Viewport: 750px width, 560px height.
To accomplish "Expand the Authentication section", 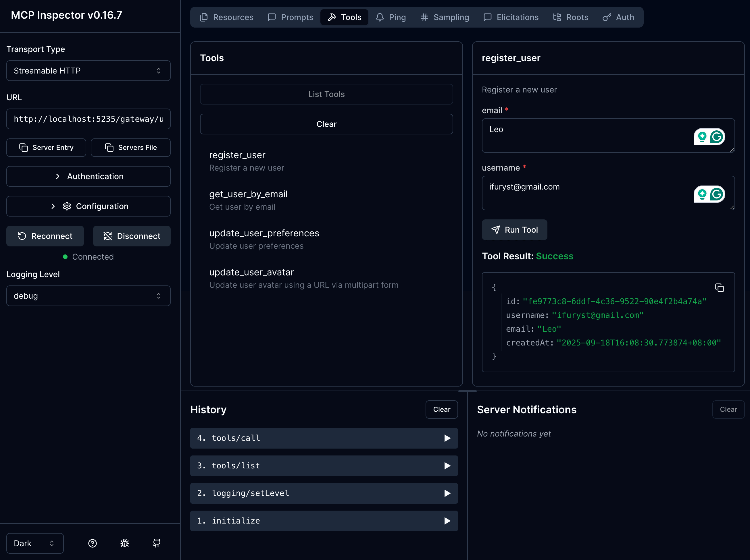I will click(x=89, y=176).
